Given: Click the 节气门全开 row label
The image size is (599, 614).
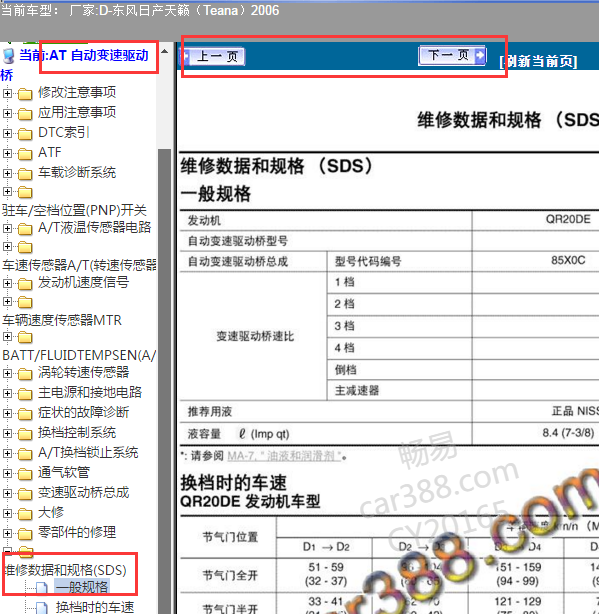Looking at the screenshot, I should (230, 575).
